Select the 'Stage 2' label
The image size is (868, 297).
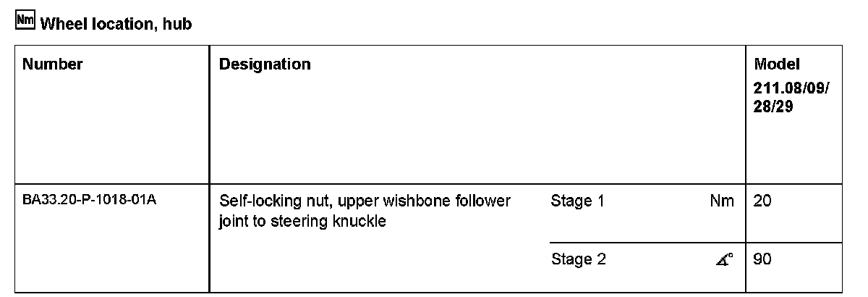pos(577,259)
